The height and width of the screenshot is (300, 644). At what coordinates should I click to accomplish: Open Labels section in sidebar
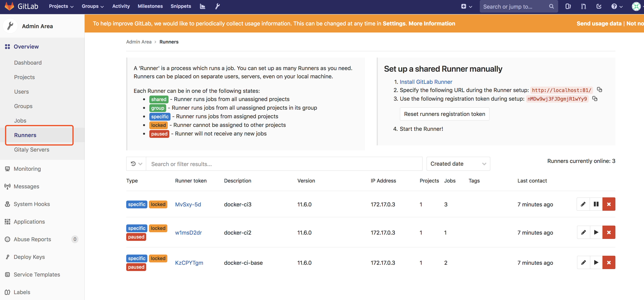(22, 292)
